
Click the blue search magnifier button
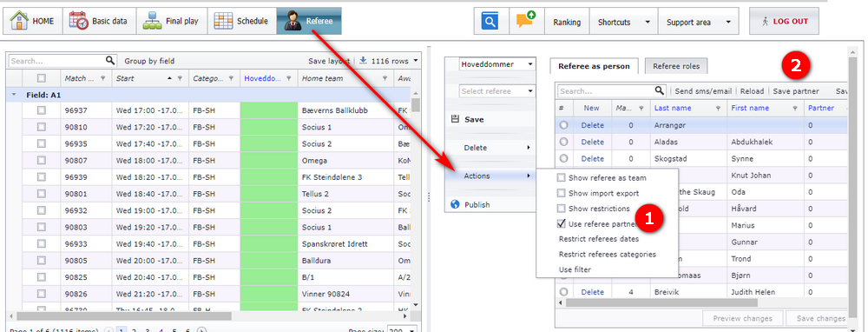490,22
